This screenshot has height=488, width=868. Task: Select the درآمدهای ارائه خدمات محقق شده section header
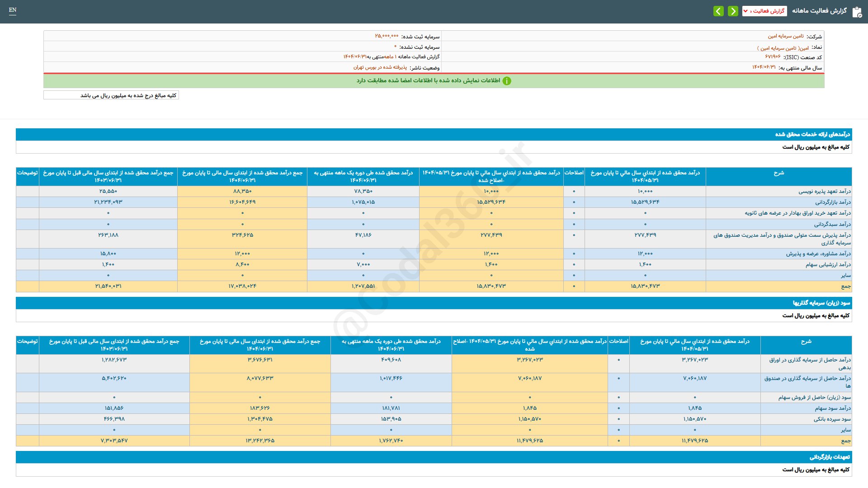[812, 134]
